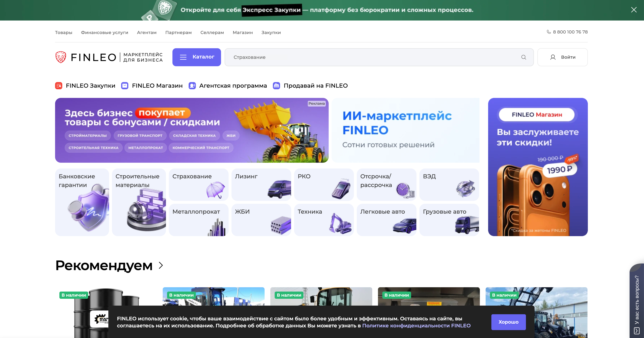This screenshot has width=644, height=338.
Task: Click the payment terminal icon in РКО
Action: pyautogui.click(x=341, y=189)
